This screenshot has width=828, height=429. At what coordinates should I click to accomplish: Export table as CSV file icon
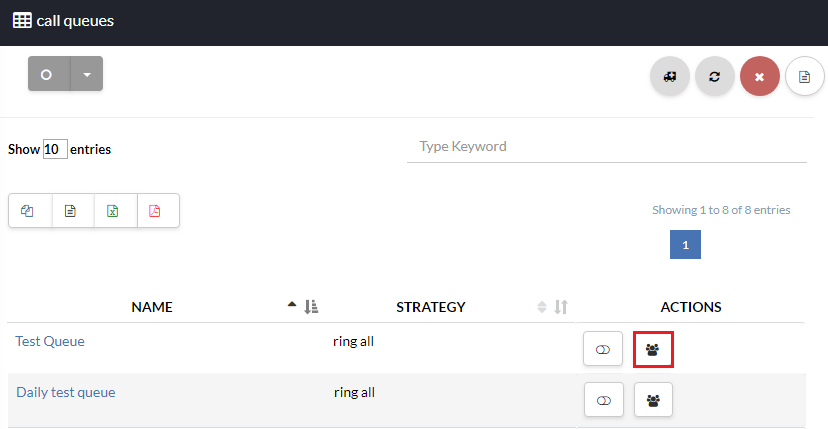pos(71,211)
